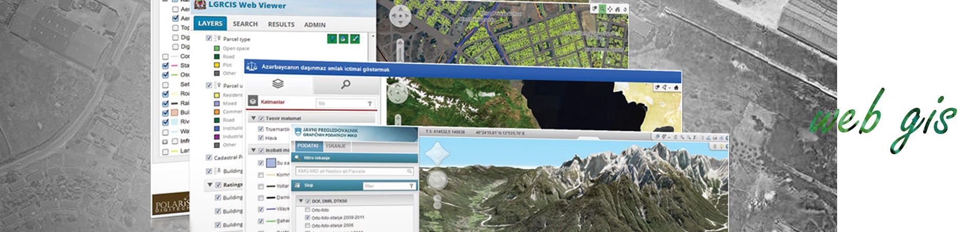
Task: Click the KMG MID ali Naslov search field
Action: pos(355,171)
